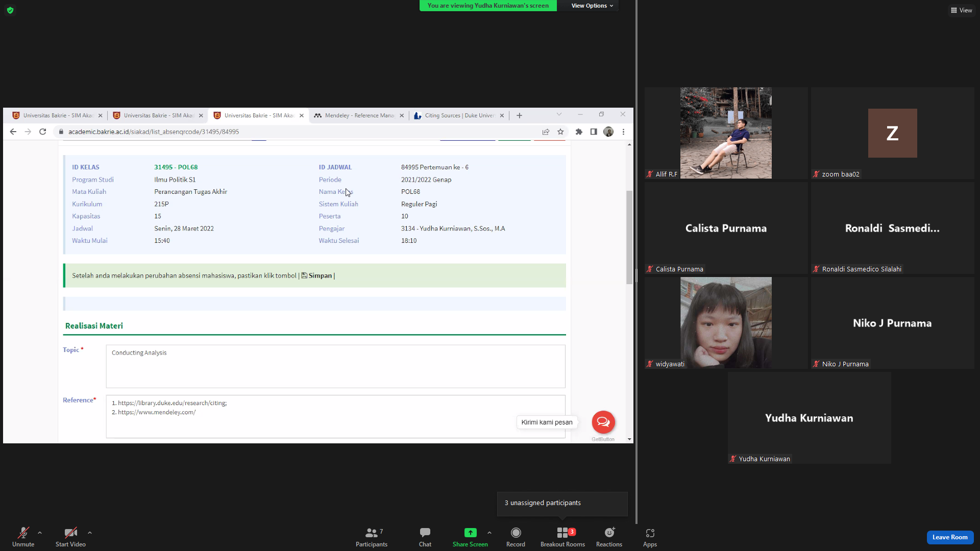
Task: Open the Chat panel
Action: (x=425, y=537)
